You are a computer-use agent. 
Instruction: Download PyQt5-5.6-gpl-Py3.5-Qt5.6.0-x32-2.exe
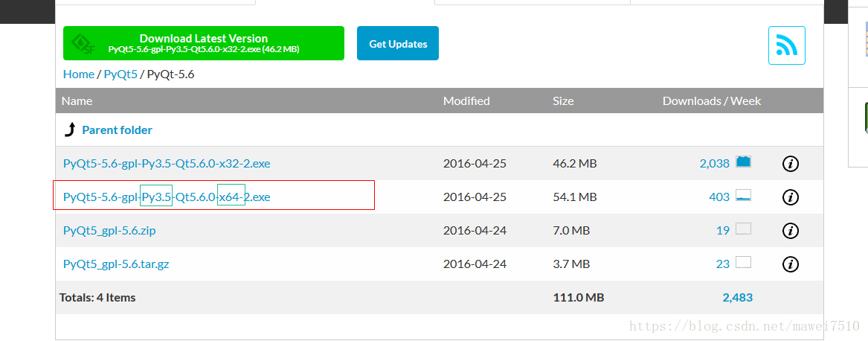(x=167, y=164)
